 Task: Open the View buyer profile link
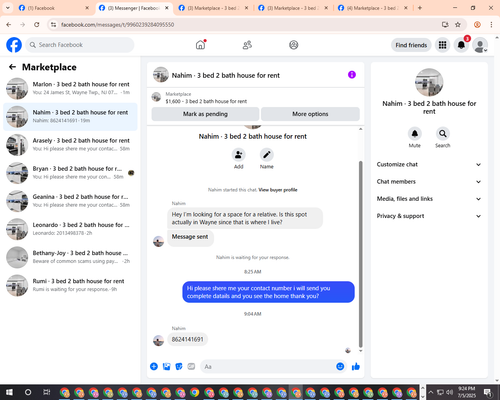[x=278, y=190]
